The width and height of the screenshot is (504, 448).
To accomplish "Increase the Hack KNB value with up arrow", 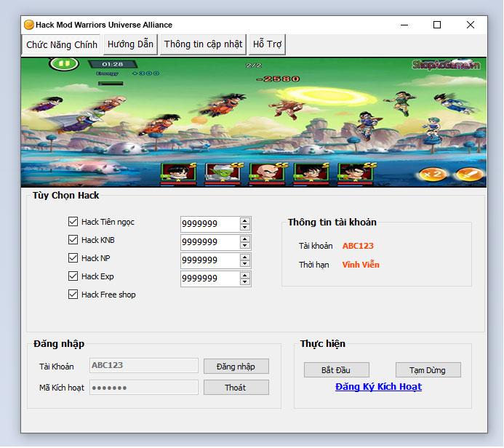I will point(245,239).
